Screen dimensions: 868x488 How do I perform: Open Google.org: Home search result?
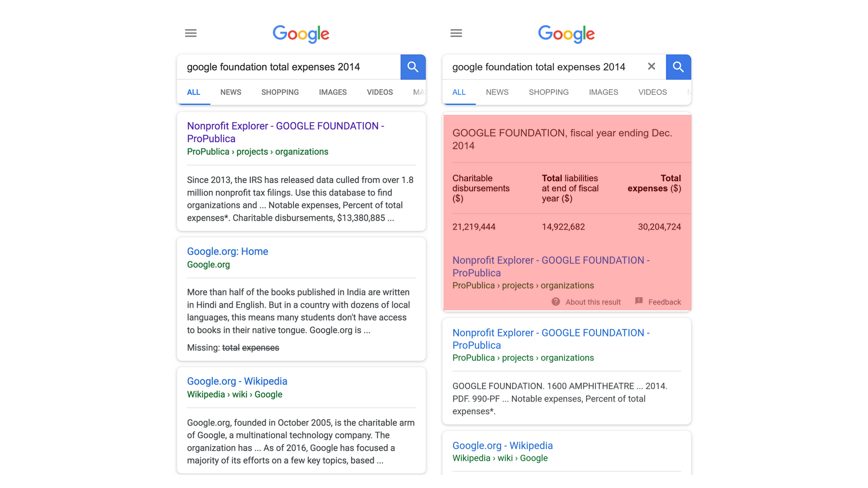(227, 252)
